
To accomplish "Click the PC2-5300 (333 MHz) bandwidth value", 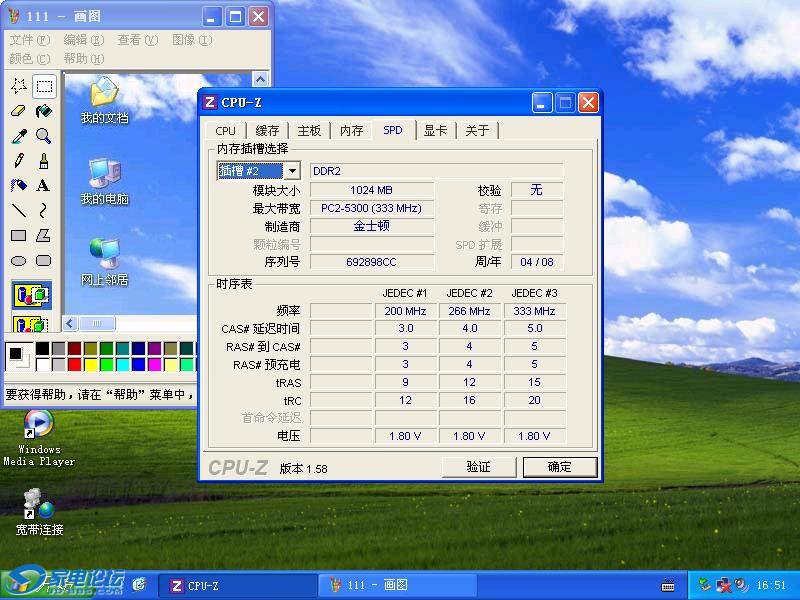I will click(371, 208).
